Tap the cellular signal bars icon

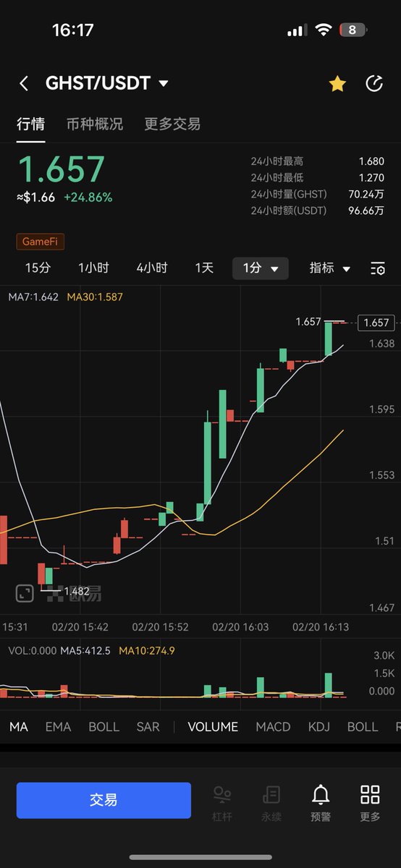(297, 30)
